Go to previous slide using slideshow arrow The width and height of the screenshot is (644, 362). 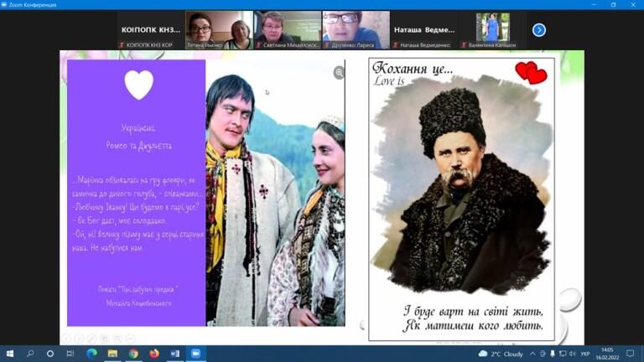pos(66,339)
